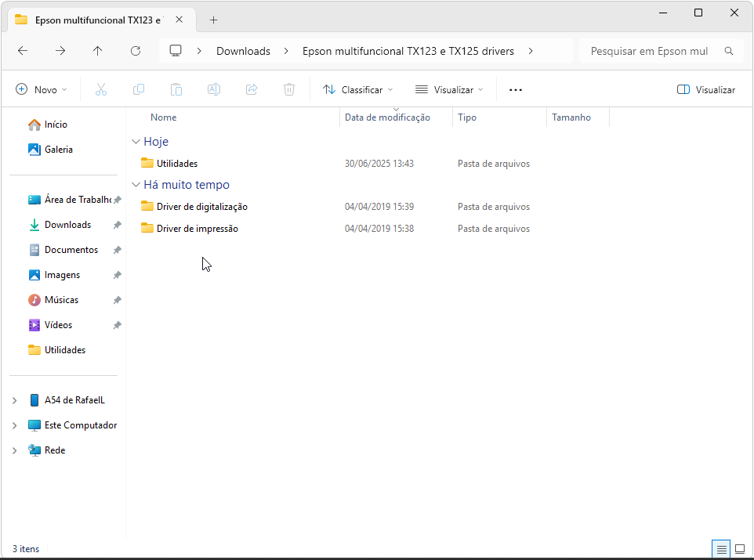Open a new tab with plus button
The height and width of the screenshot is (560, 754).
point(213,20)
